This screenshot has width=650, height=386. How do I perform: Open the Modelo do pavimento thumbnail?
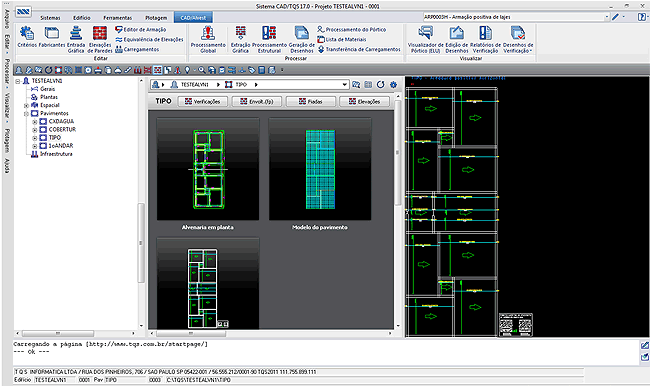(320, 169)
